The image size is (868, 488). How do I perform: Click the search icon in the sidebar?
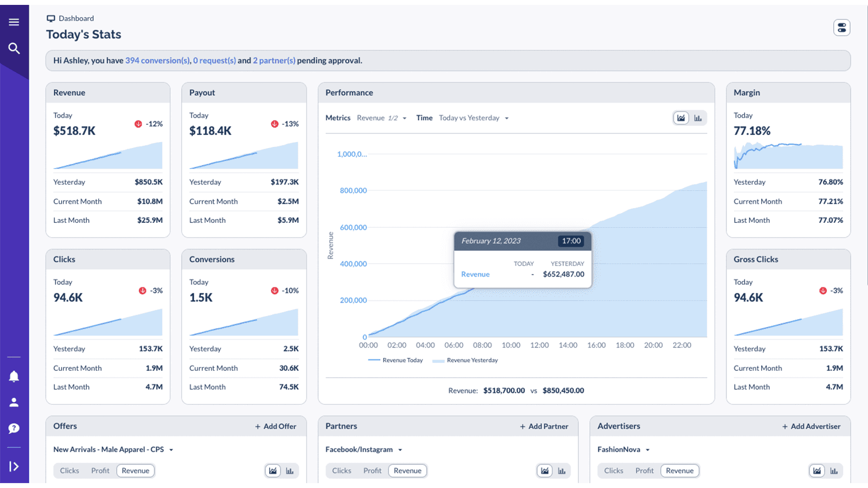[x=14, y=48]
